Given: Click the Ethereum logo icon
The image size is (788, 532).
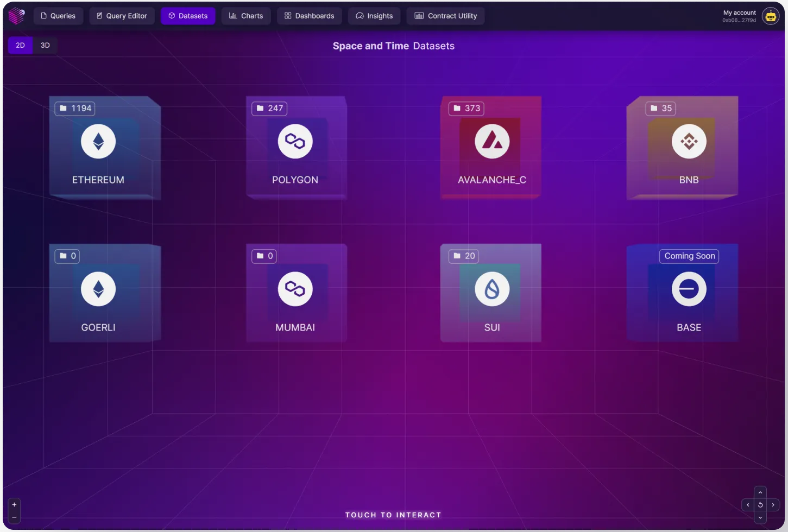Looking at the screenshot, I should pos(98,141).
